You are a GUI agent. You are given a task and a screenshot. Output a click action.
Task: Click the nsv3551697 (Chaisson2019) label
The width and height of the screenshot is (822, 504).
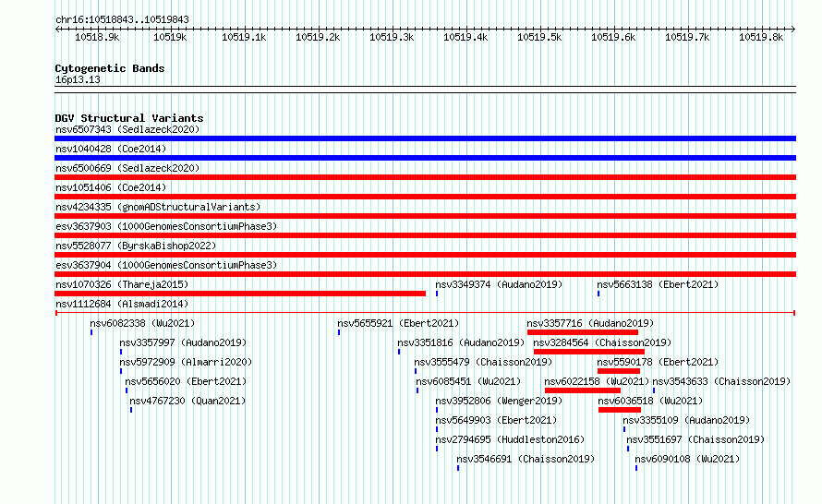[695, 439]
